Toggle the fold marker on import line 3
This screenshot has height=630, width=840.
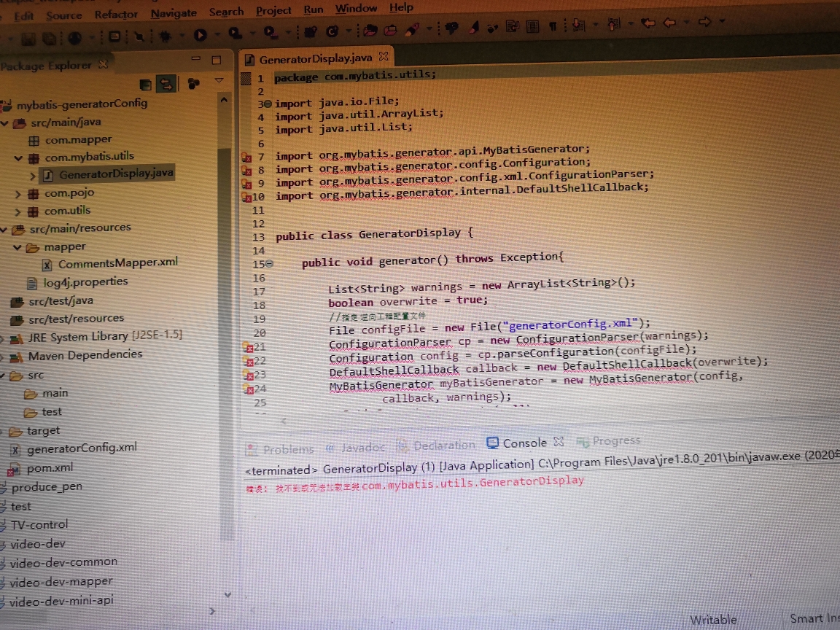[x=268, y=104]
